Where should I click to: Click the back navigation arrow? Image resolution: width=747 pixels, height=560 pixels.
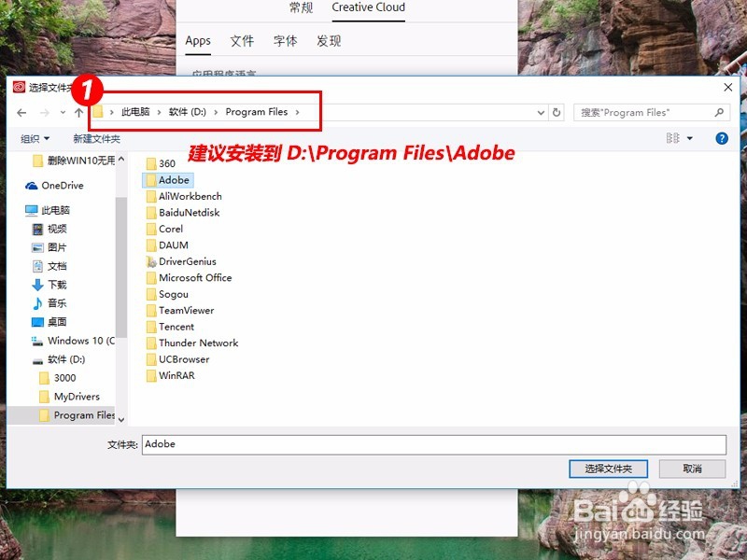coord(21,111)
